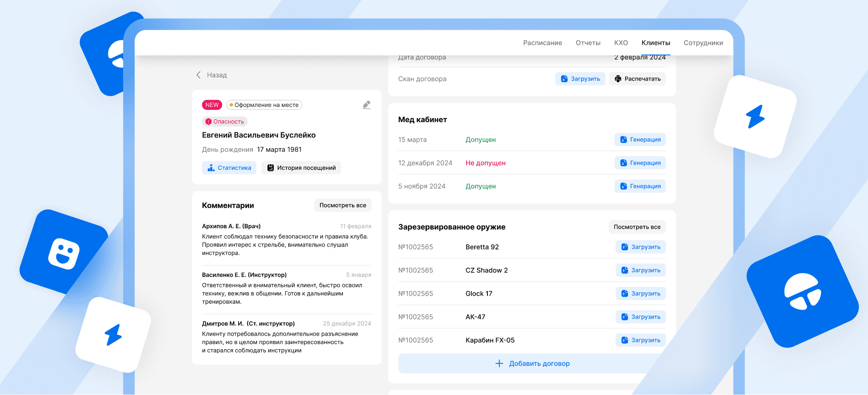Viewport: 868px width, 395px height.
Task: Open the Расписание tab
Action: [x=542, y=43]
